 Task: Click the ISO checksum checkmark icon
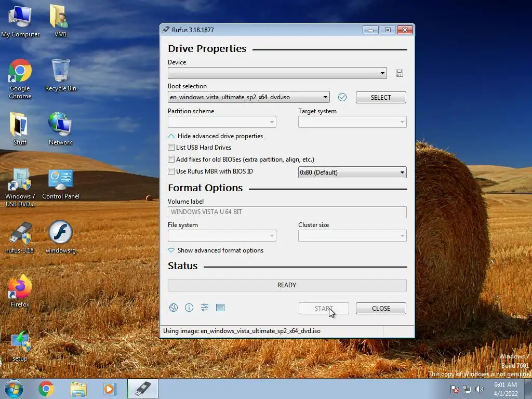point(342,97)
